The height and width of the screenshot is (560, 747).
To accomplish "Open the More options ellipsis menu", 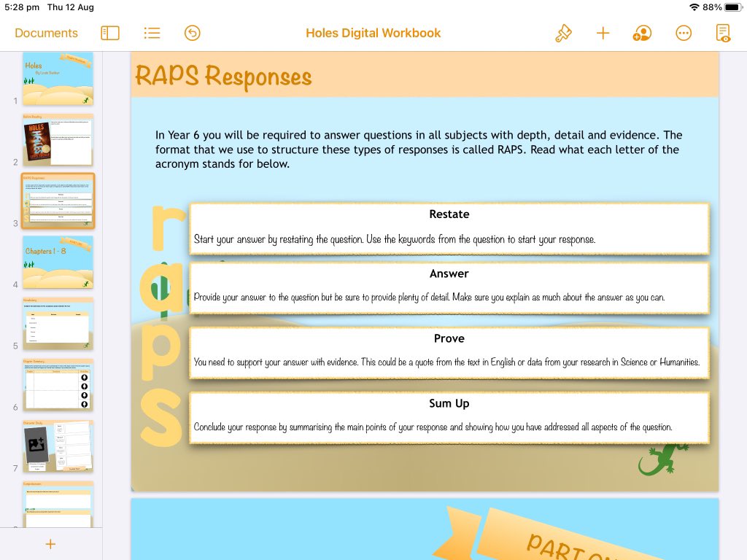I will pyautogui.click(x=684, y=33).
